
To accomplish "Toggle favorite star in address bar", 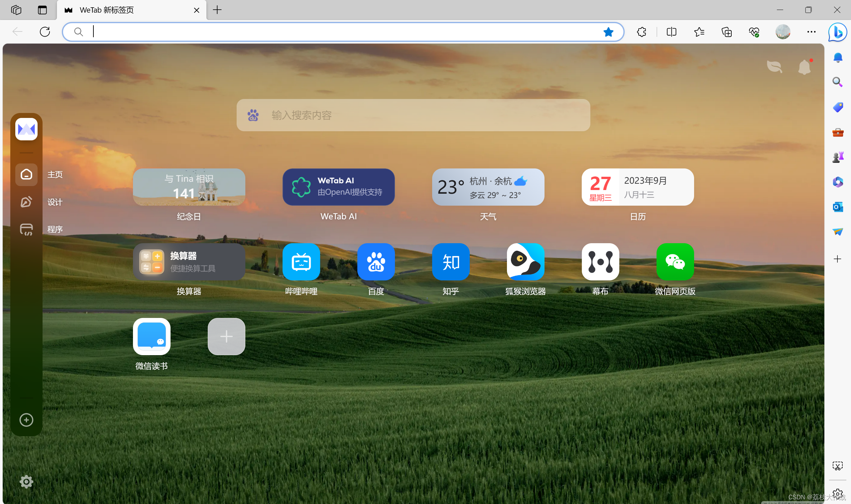I will [608, 32].
